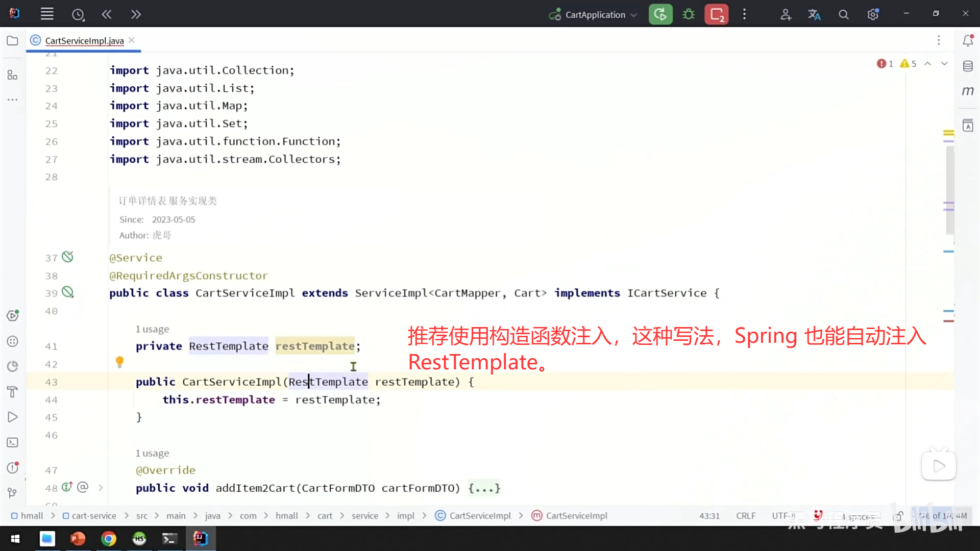Open Maven tool window icon
The width and height of the screenshot is (980, 551).
pyautogui.click(x=968, y=91)
